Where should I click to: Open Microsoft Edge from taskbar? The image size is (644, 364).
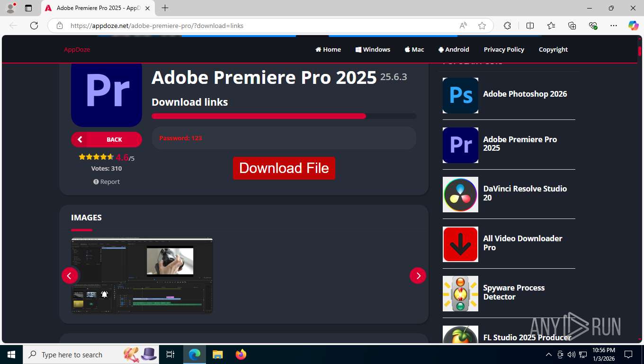point(194,355)
